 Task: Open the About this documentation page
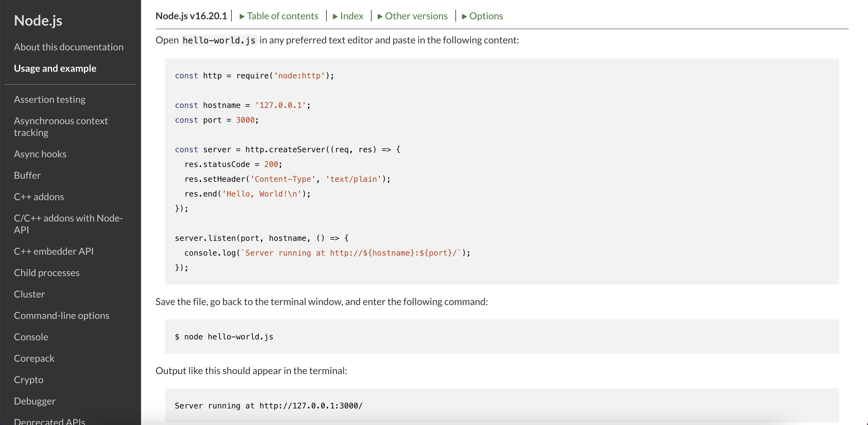click(68, 47)
